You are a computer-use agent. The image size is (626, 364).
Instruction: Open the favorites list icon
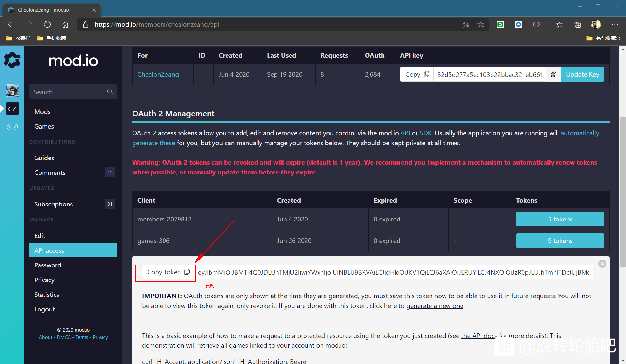click(559, 24)
